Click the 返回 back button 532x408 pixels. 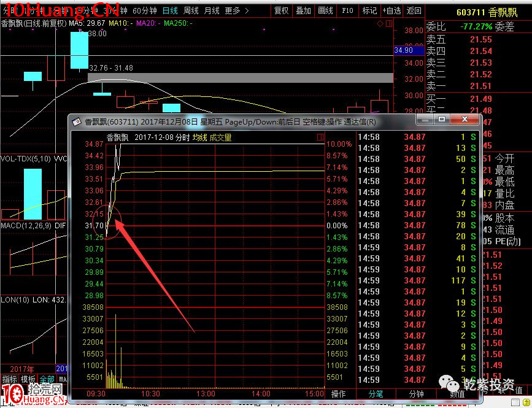414,11
